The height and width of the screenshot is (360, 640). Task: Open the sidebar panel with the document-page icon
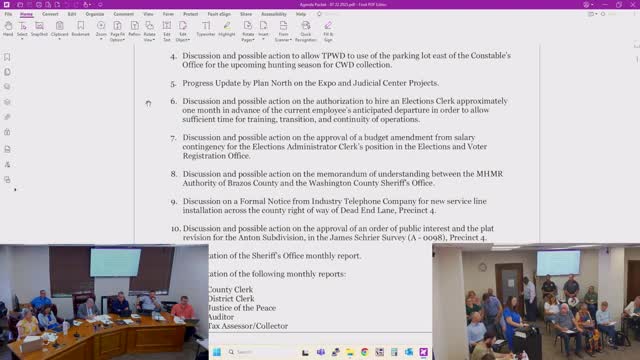point(7,149)
